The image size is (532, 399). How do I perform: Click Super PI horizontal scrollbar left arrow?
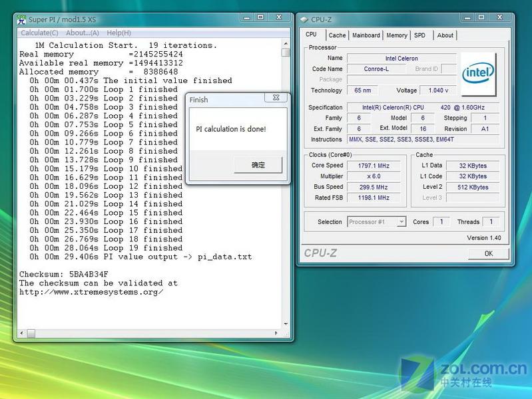point(22,333)
